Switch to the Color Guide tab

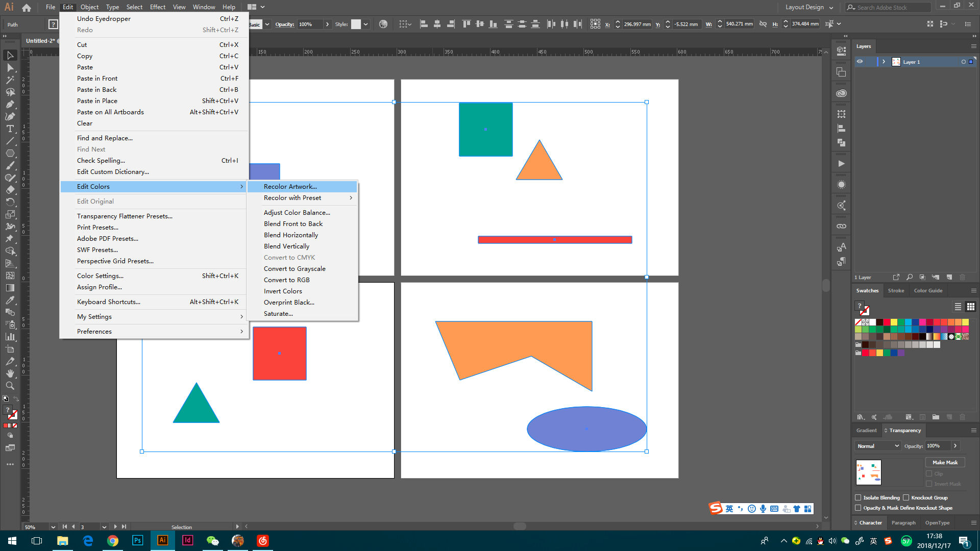click(928, 291)
